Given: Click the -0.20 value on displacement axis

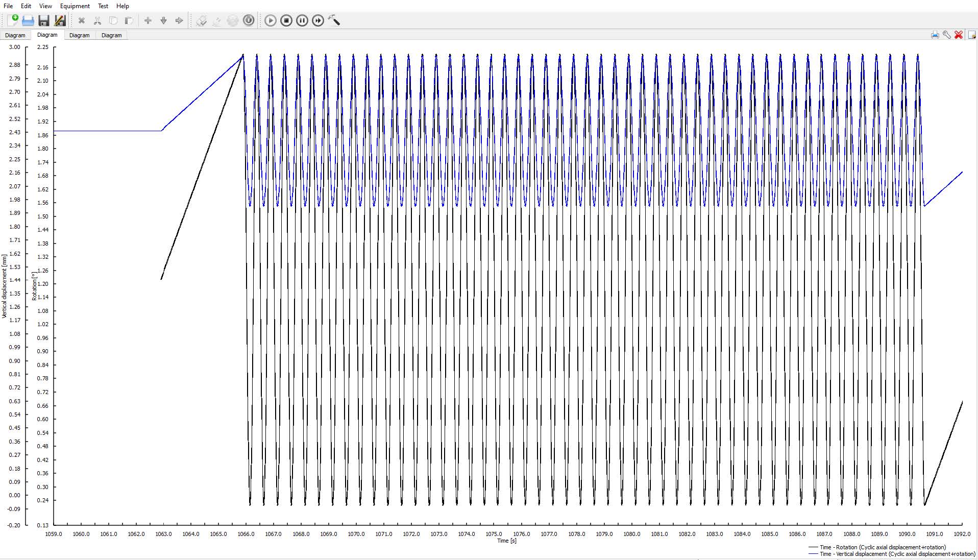Looking at the screenshot, I should point(14,525).
